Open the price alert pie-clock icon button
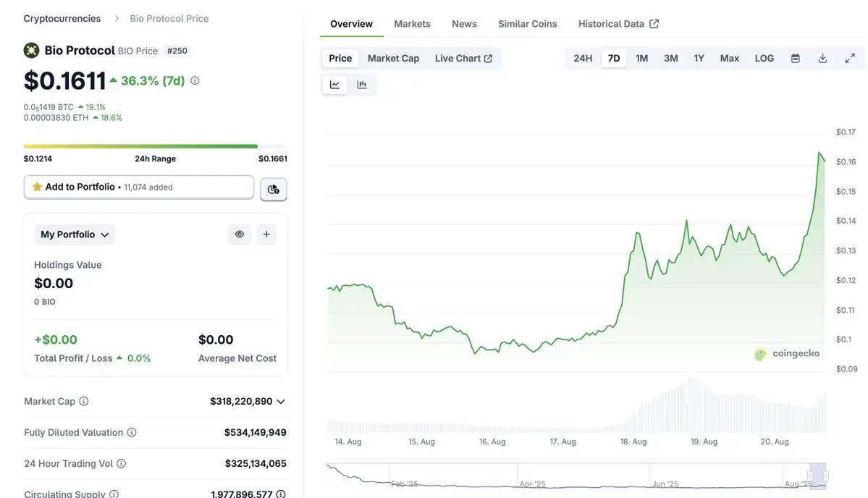The height and width of the screenshot is (498, 868). click(x=274, y=189)
